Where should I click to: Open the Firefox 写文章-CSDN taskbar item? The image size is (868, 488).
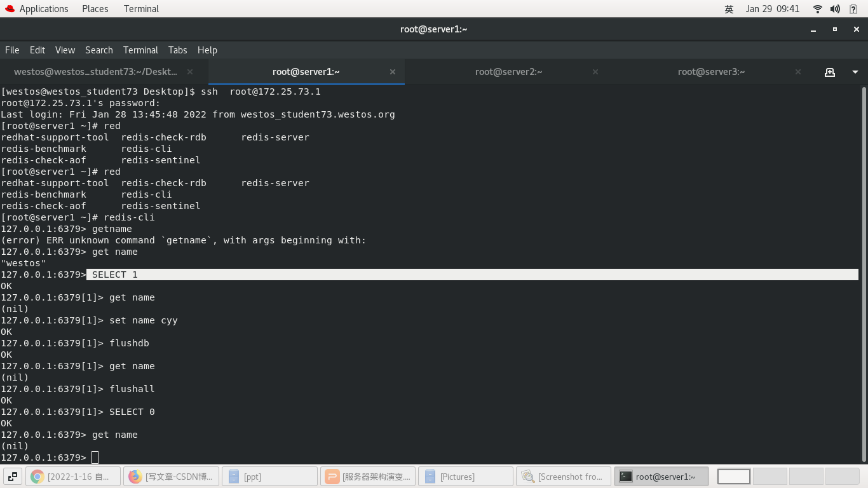[171, 477]
